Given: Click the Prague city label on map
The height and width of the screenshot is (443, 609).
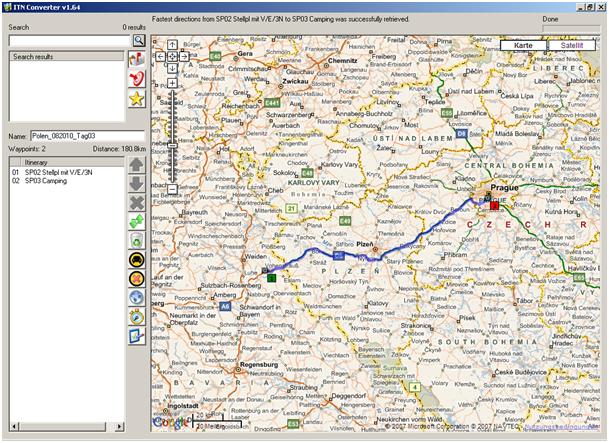Looking at the screenshot, I should point(504,188).
